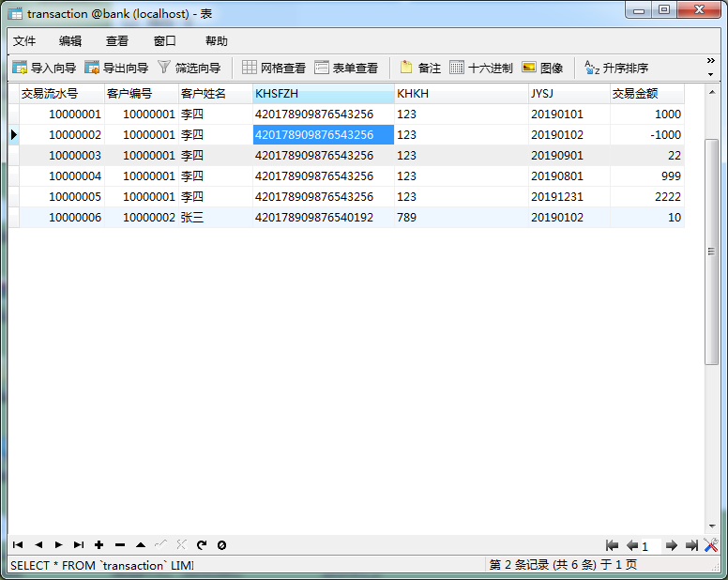Select ID cell 420178909876540192
Screen dimensions: 728x580
(324, 218)
